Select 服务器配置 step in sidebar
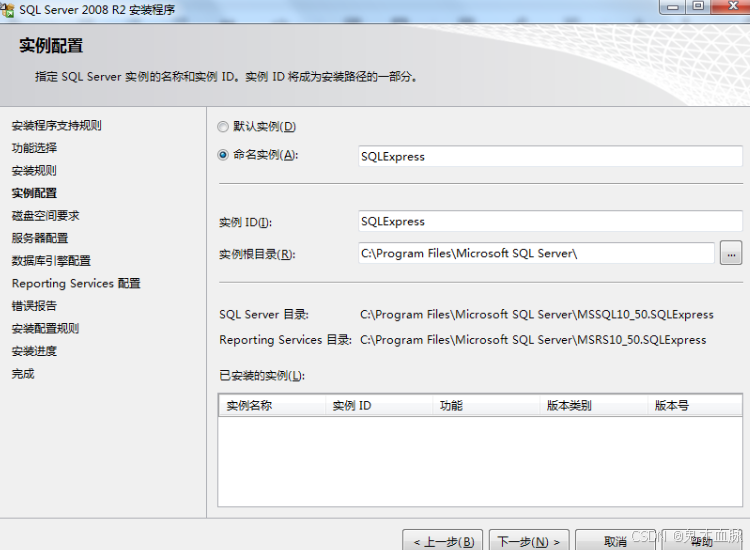 40,238
